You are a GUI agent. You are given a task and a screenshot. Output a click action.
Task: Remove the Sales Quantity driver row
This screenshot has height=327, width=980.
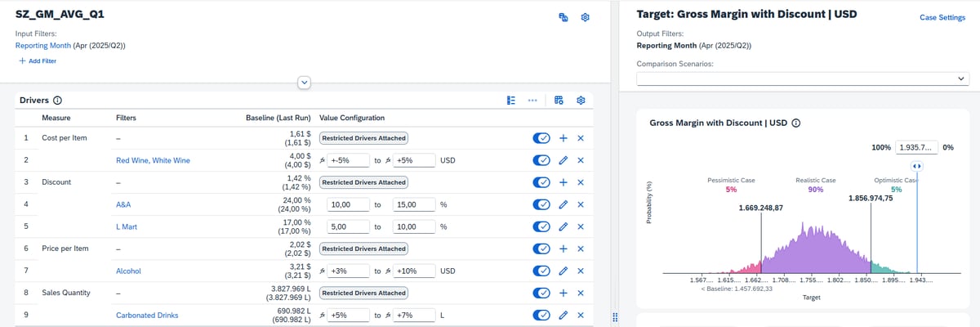coord(581,293)
